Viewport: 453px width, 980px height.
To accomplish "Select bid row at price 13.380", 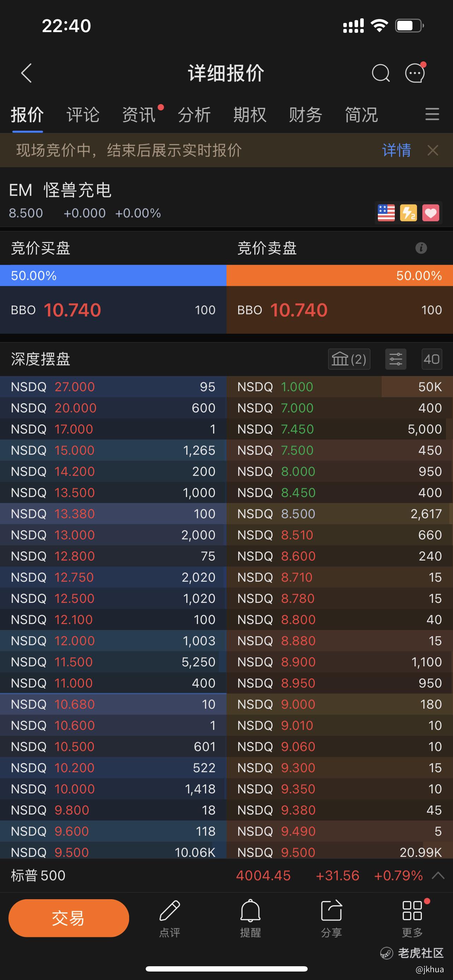I will [113, 514].
